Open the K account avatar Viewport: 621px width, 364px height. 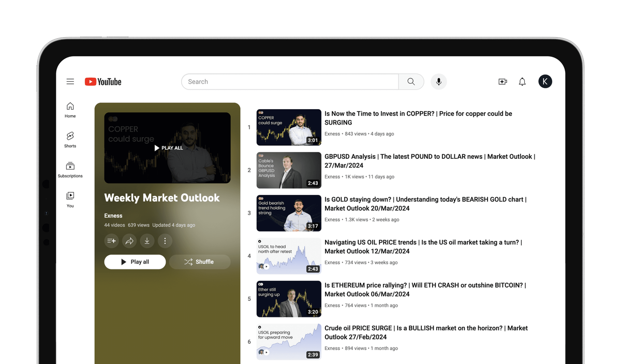[545, 82]
